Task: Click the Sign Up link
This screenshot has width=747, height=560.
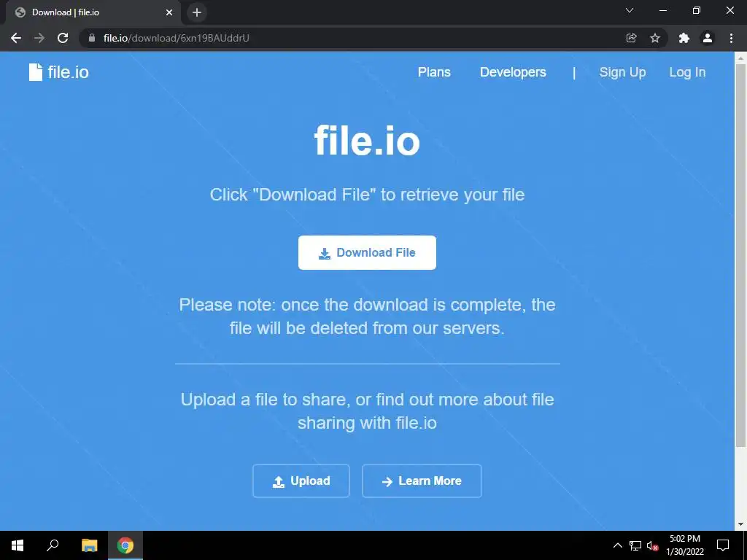Action: coord(622,72)
